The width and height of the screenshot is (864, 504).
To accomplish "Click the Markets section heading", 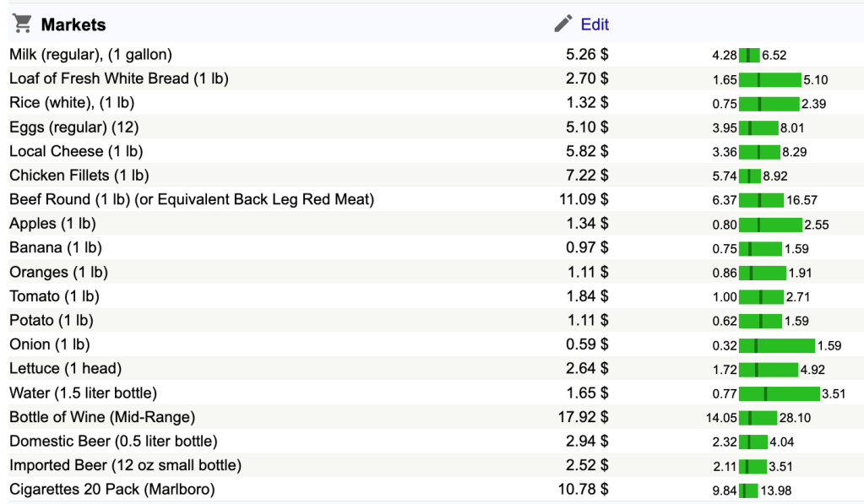I will coord(73,24).
